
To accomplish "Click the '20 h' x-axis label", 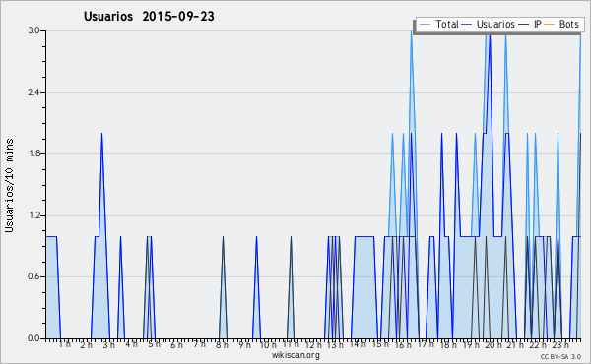I will (493, 345).
